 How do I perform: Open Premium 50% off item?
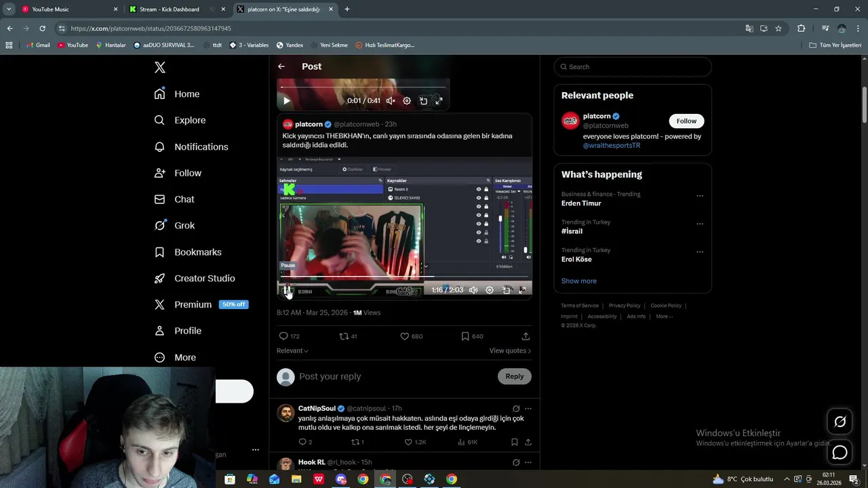pos(201,304)
